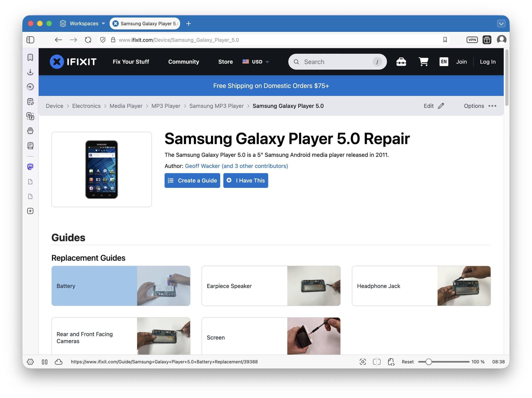Open the Community menu
532x398 pixels.
[184, 62]
